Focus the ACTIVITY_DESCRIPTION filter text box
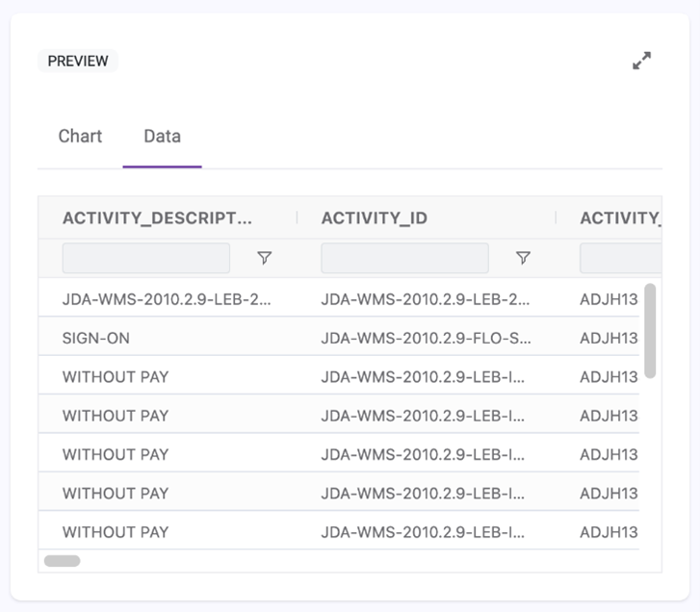The width and height of the screenshot is (700, 612). click(146, 258)
